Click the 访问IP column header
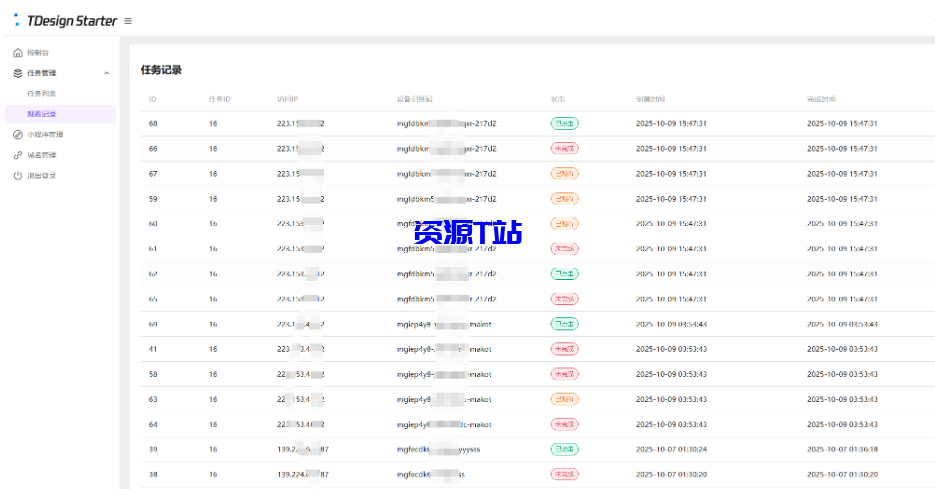 (287, 99)
